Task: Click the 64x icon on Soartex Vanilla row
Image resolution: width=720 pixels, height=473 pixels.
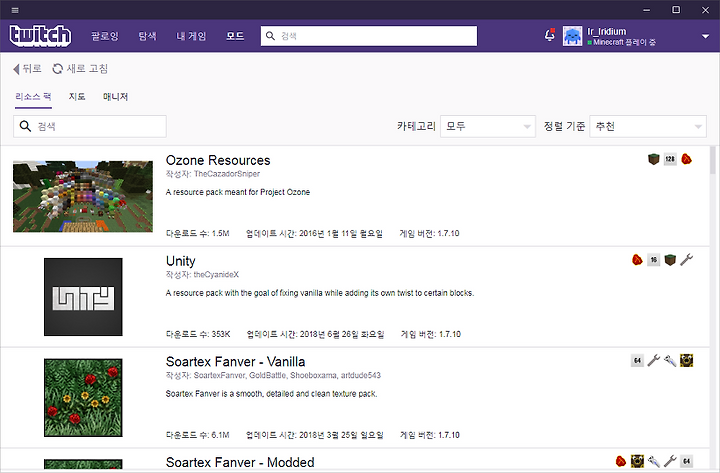Action: click(637, 360)
